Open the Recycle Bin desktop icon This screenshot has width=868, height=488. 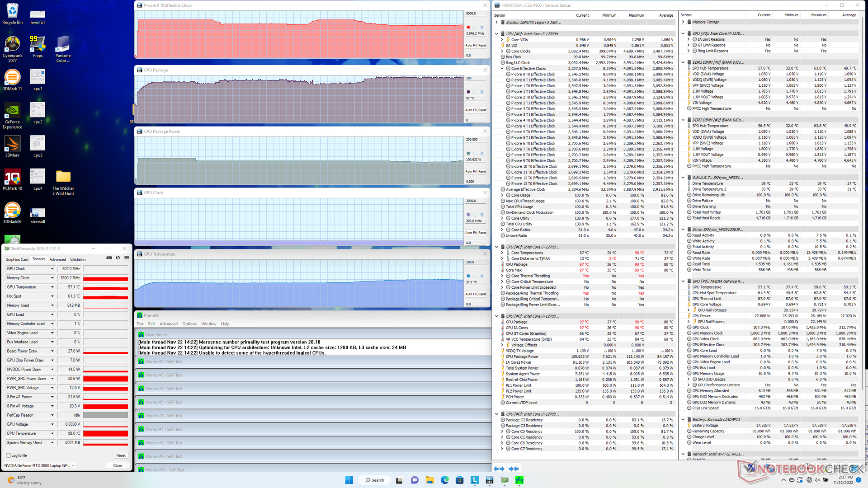[12, 14]
